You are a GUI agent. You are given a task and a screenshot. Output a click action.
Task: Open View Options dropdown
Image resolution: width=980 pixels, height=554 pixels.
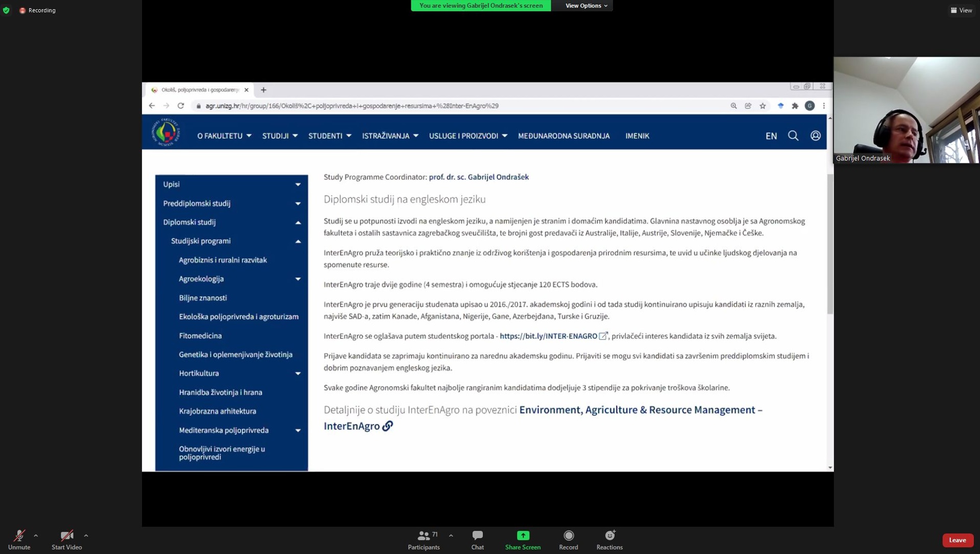[586, 6]
